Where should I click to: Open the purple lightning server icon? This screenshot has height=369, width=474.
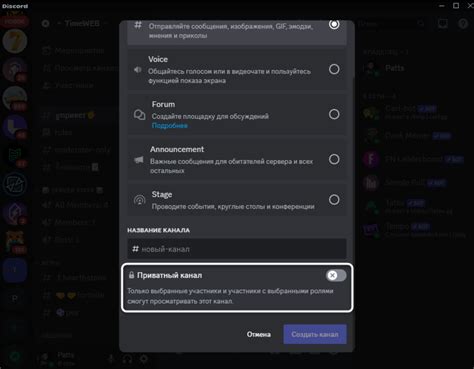pyautogui.click(x=15, y=213)
